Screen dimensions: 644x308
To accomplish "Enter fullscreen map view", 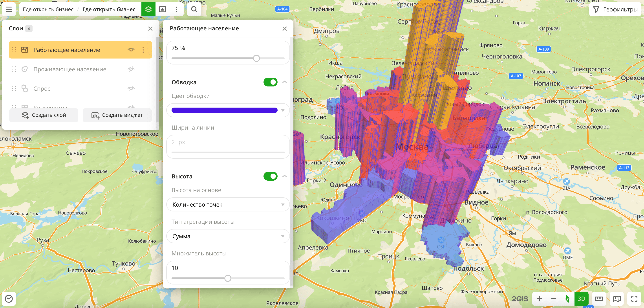I will point(634,299).
